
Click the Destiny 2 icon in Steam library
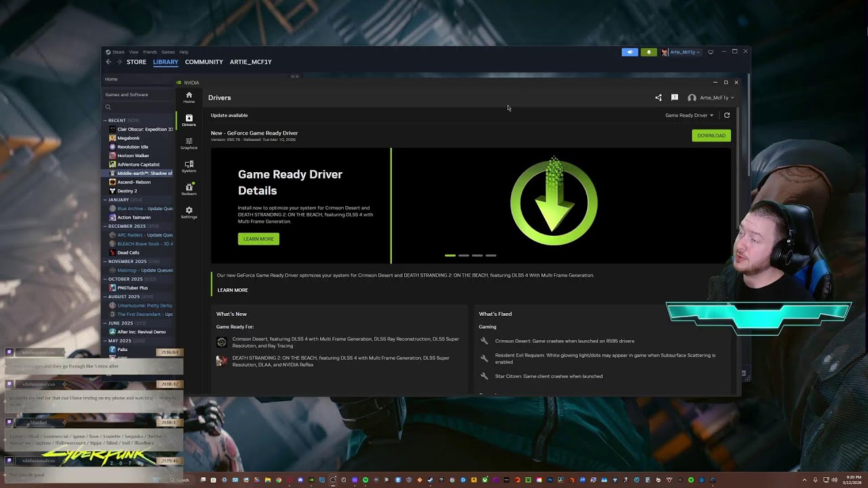[113, 191]
